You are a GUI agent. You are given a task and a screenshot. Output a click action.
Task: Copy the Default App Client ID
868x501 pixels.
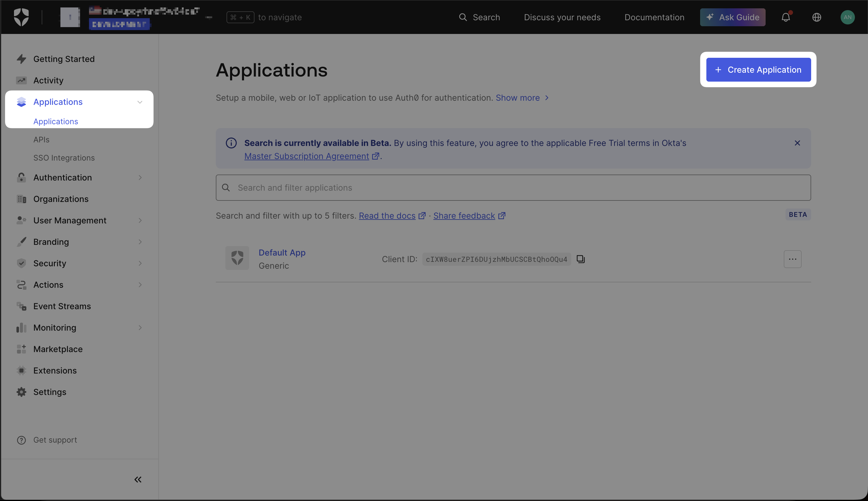click(x=581, y=259)
